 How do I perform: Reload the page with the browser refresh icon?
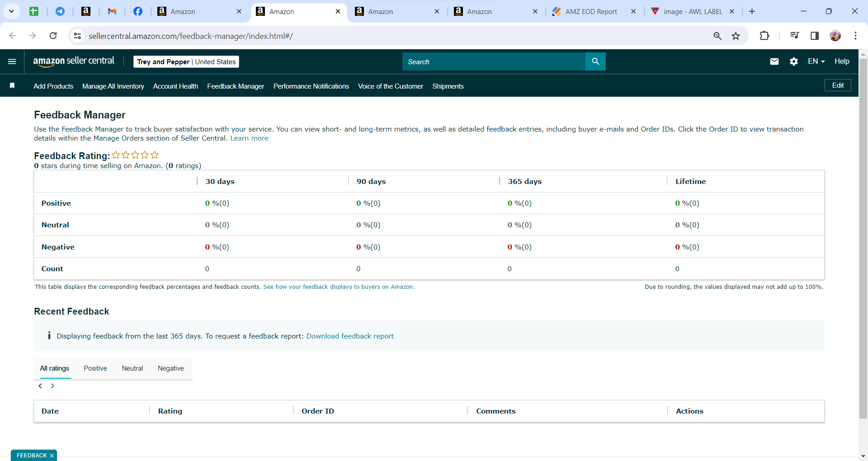(53, 36)
